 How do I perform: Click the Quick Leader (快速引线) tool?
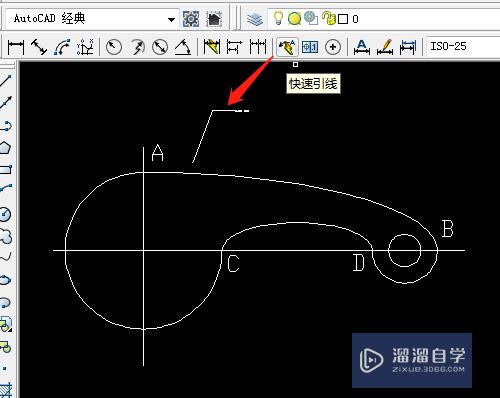287,47
